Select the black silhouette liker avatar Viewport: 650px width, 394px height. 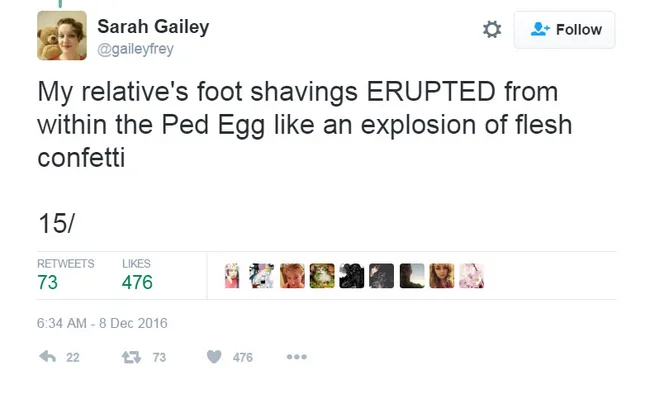click(352, 276)
